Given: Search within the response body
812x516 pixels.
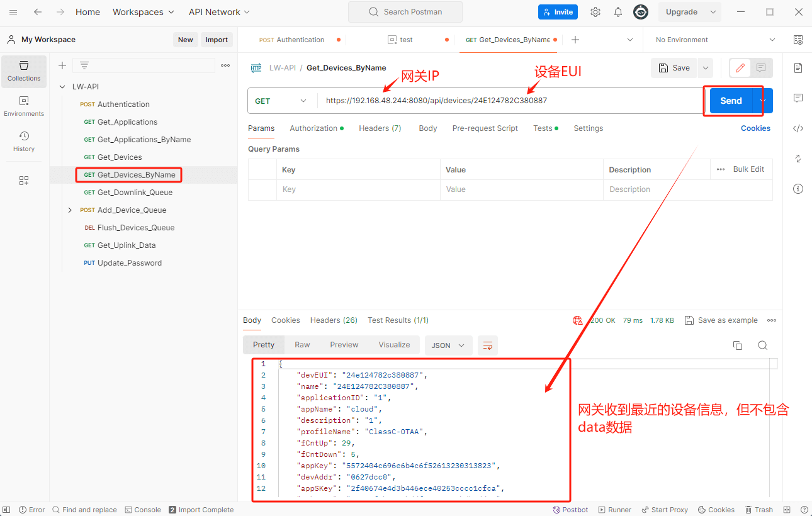Looking at the screenshot, I should pos(762,345).
